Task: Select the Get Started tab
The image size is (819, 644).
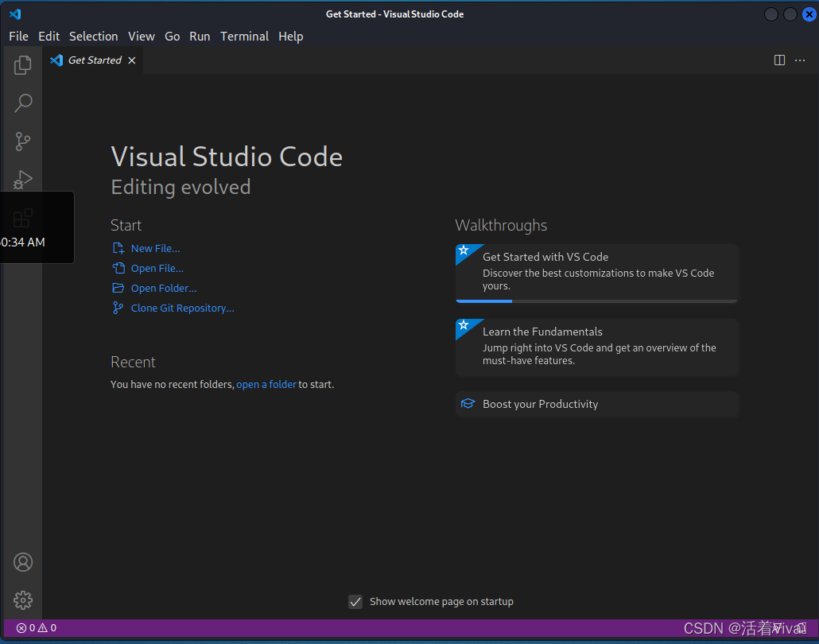Action: (x=92, y=60)
